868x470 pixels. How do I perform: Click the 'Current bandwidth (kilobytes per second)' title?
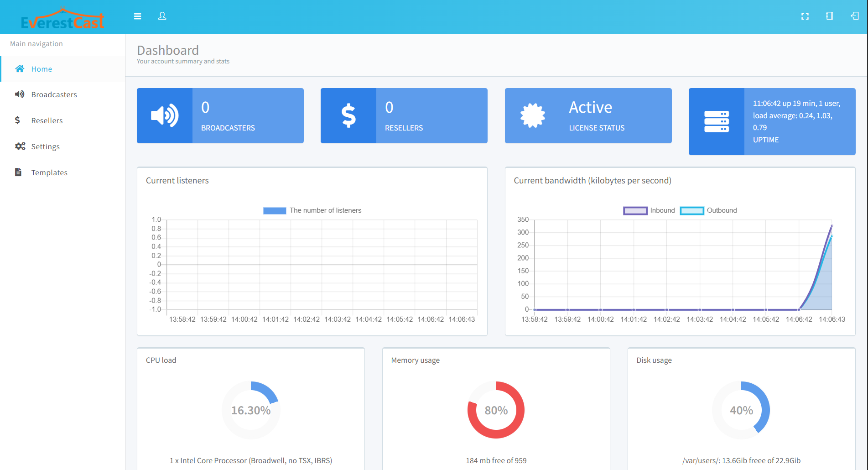tap(593, 180)
